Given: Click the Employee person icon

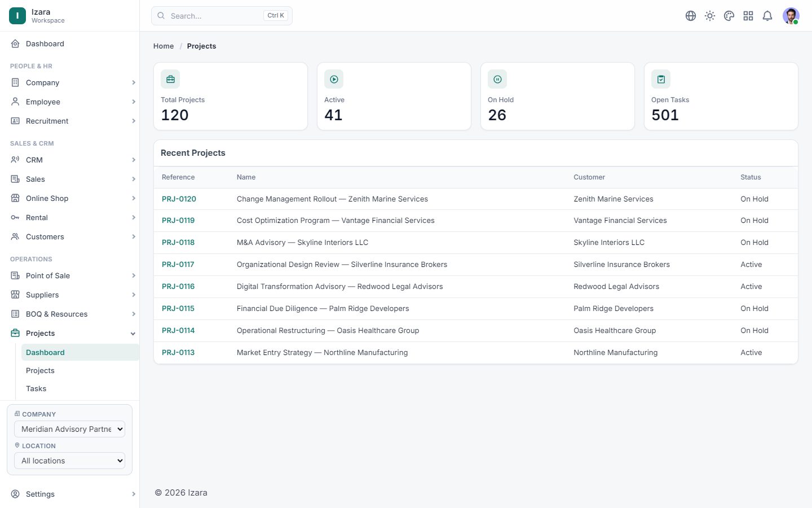Looking at the screenshot, I should [15, 102].
